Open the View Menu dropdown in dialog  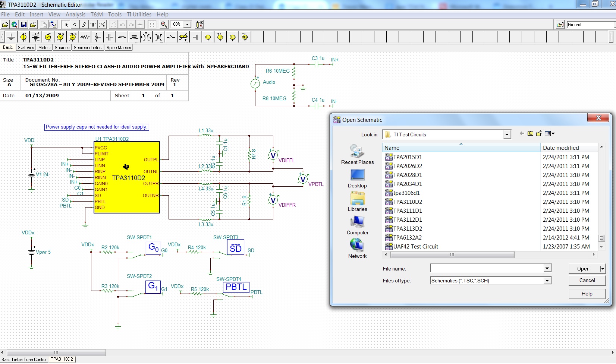(x=550, y=134)
